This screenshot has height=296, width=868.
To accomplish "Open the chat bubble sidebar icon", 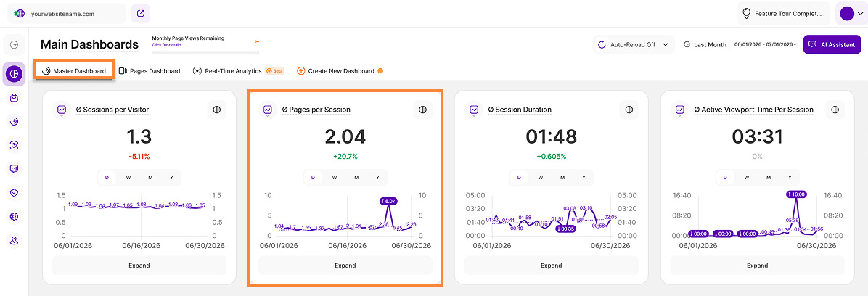I will pos(14,169).
